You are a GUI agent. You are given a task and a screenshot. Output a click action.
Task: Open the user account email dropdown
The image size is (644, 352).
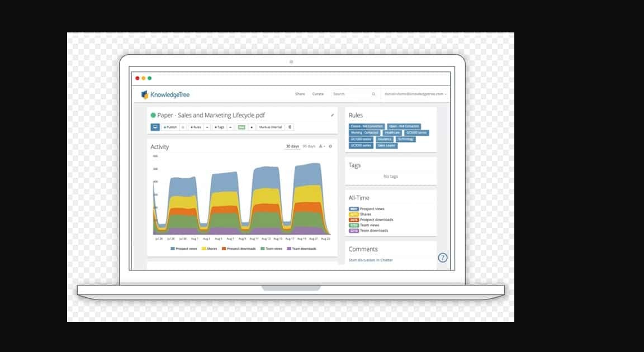(415, 94)
